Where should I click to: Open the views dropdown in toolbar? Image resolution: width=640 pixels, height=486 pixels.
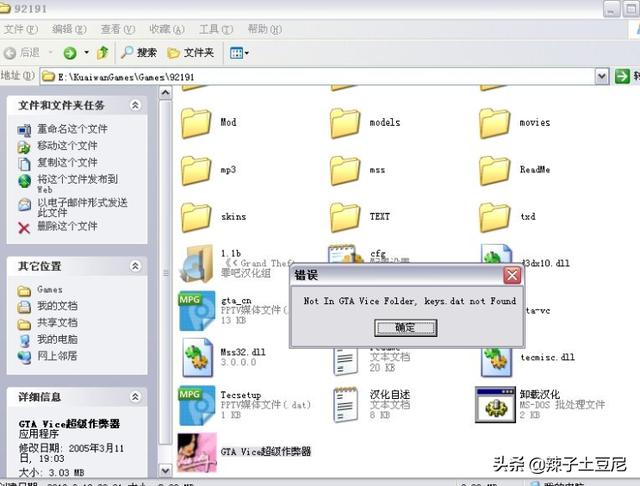(239, 53)
